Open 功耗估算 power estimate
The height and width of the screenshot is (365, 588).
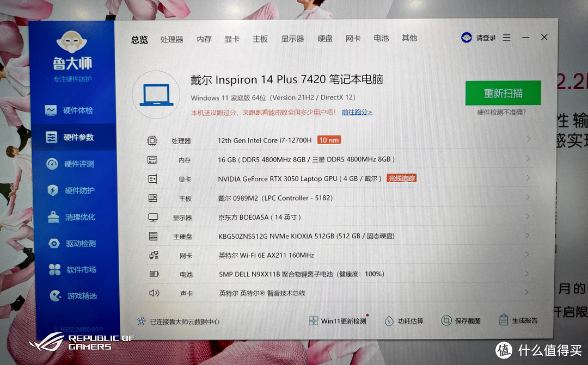tap(404, 321)
